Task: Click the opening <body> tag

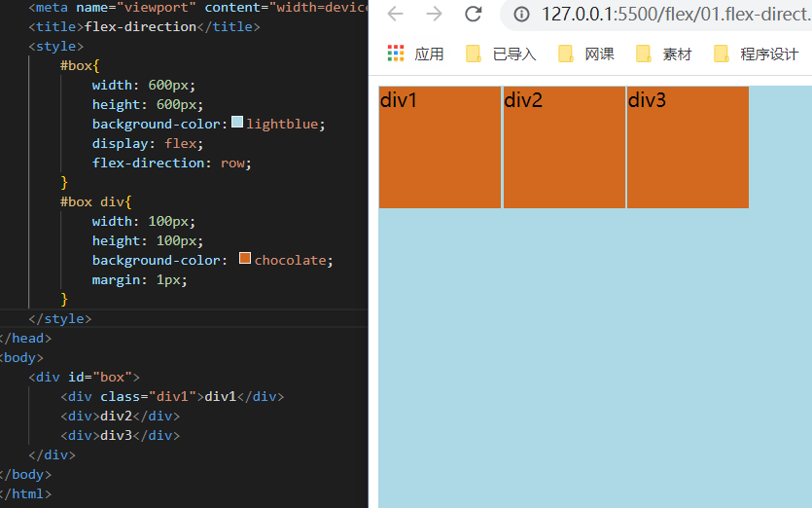Action: [x=21, y=358]
